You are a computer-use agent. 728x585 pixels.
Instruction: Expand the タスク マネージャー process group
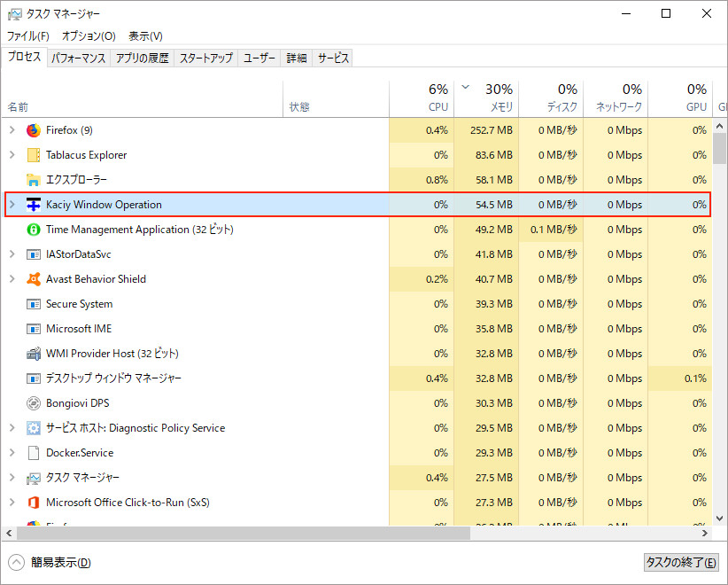[12, 478]
